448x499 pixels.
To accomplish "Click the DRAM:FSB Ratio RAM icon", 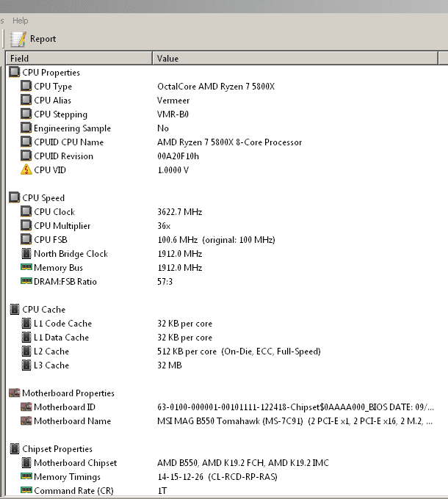I will pyautogui.click(x=26, y=281).
